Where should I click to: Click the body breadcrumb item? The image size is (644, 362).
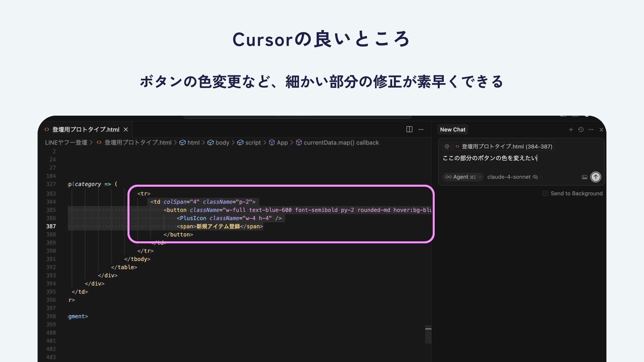(222, 142)
